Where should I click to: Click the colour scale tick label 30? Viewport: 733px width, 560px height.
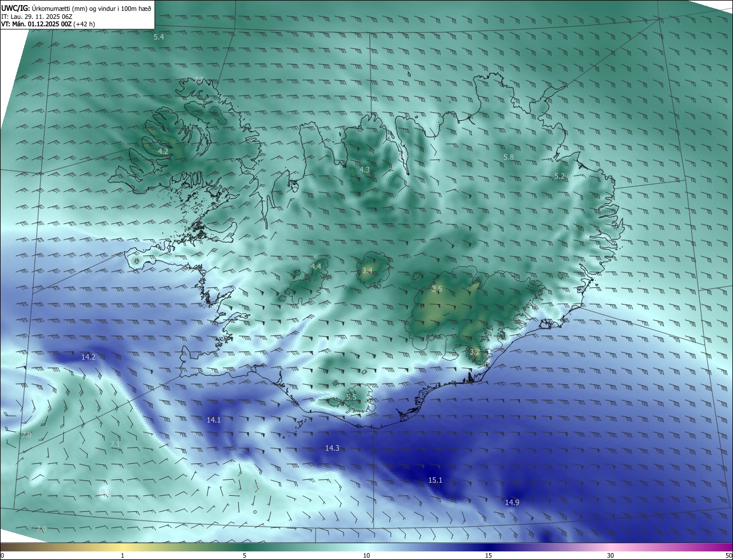(610, 555)
